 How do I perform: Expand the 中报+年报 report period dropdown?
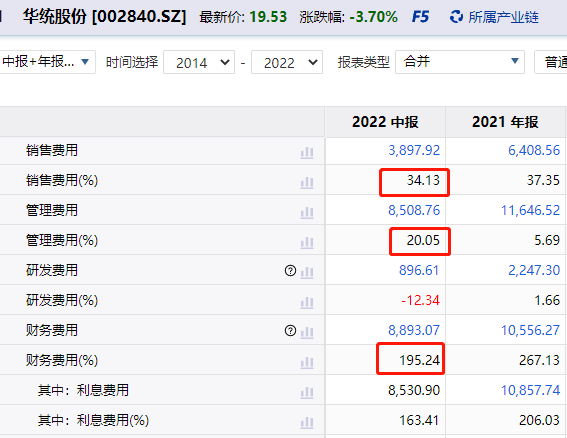[x=48, y=62]
